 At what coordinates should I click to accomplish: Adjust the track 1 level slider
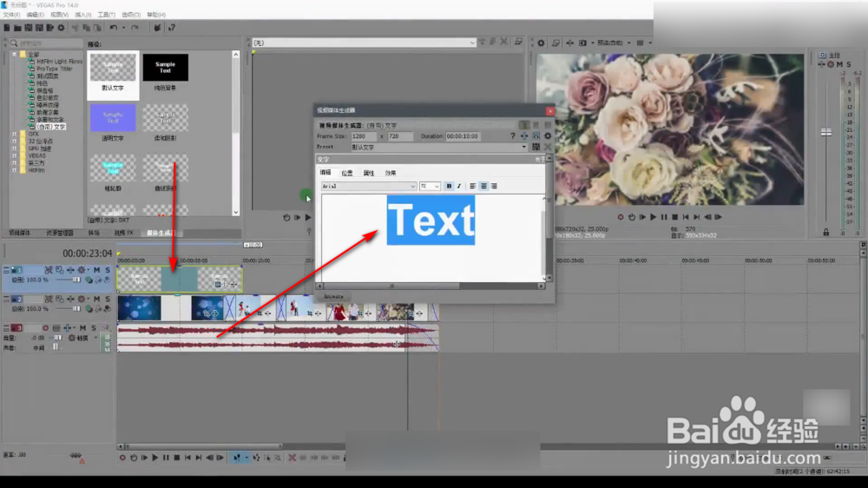[x=76, y=280]
